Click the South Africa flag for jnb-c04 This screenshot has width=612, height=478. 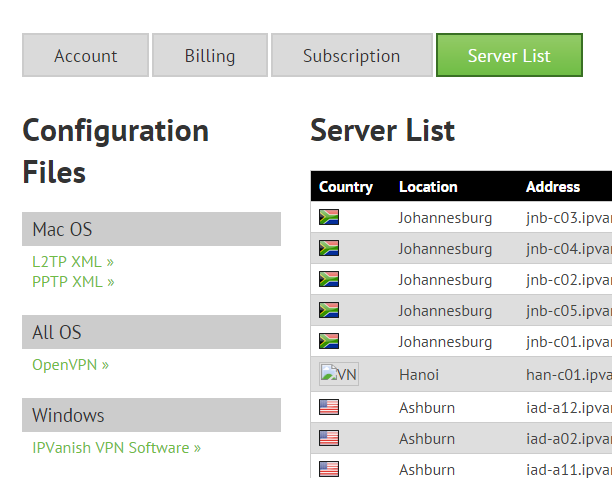(x=329, y=248)
